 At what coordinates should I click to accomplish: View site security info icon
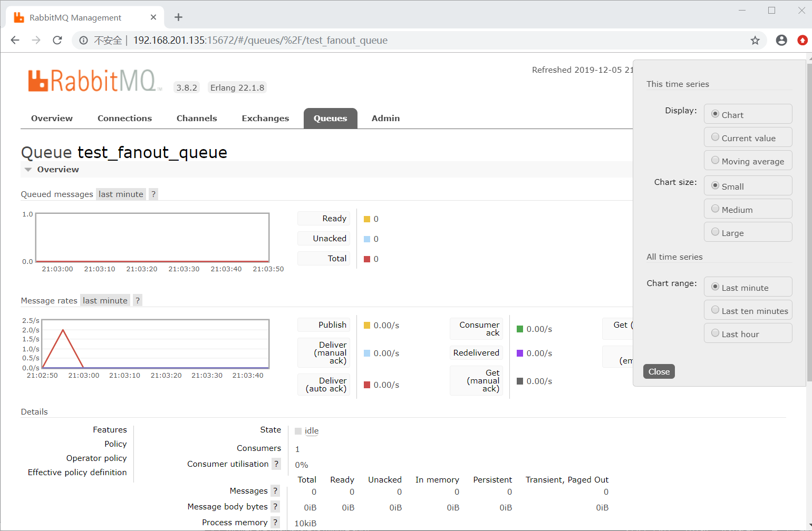(83, 40)
